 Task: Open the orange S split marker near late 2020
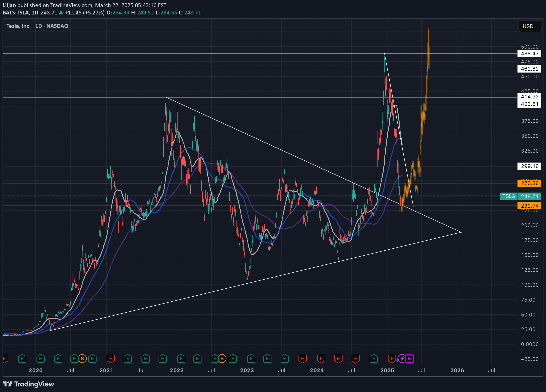point(83,359)
